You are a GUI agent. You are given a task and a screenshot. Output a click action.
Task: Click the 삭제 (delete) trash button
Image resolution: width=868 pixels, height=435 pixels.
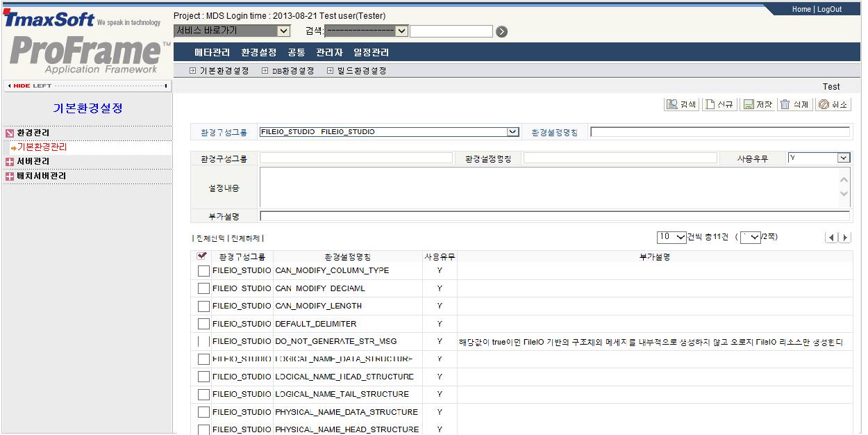click(794, 104)
